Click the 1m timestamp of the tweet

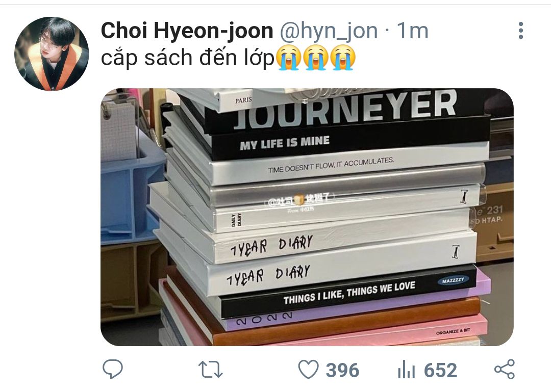click(413, 31)
